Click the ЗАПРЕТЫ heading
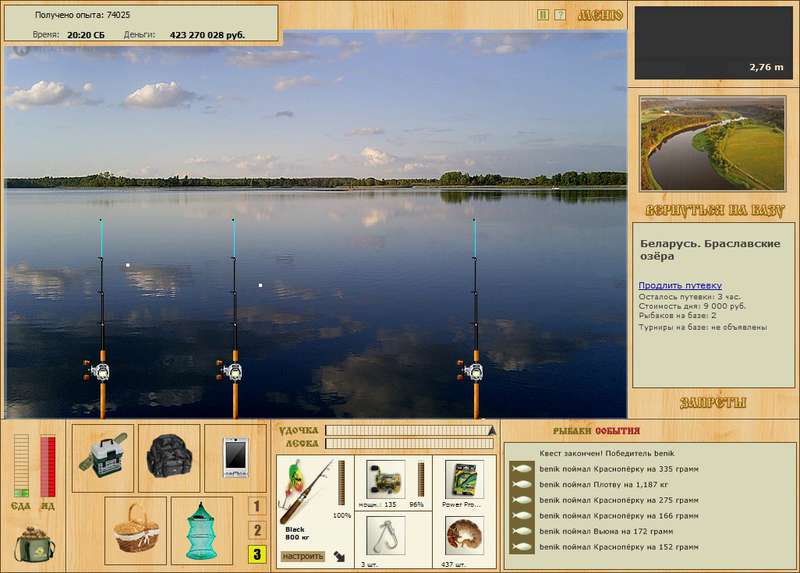Viewport: 800px width, 573px height. point(713,403)
